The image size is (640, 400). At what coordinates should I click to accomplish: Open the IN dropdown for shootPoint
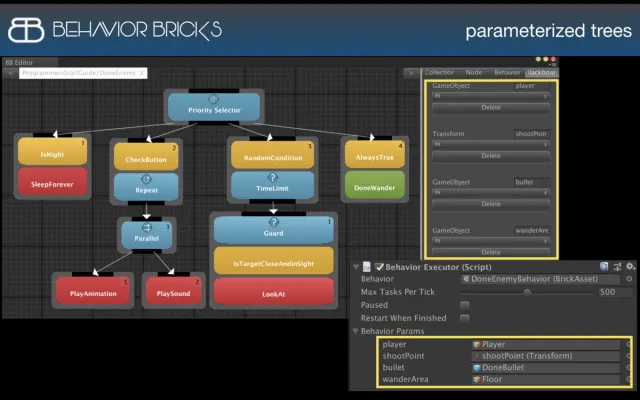(491, 144)
